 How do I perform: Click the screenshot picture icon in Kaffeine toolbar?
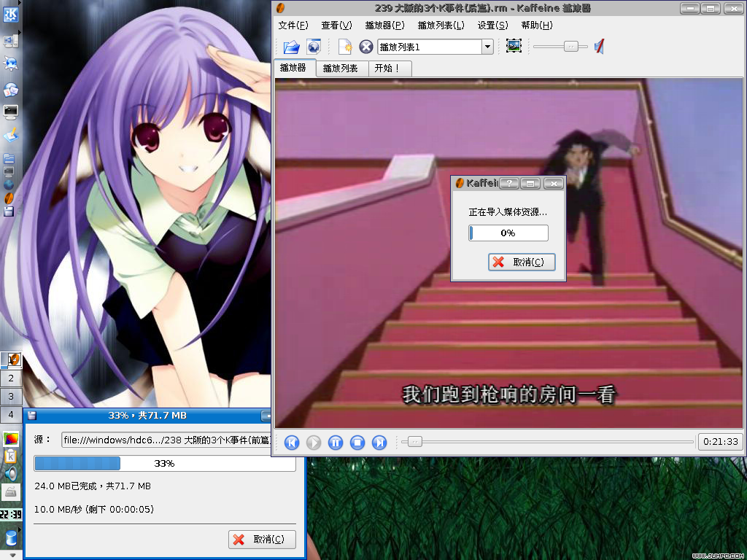514,46
